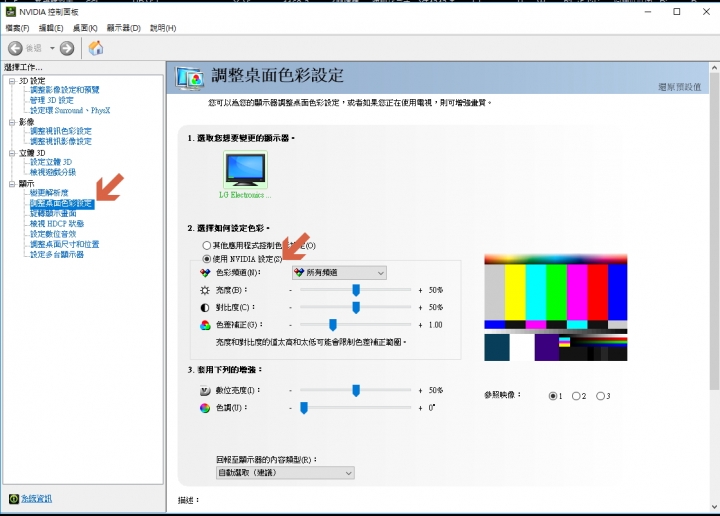
Task: Open the 編輯(E) menu
Action: coord(51,28)
